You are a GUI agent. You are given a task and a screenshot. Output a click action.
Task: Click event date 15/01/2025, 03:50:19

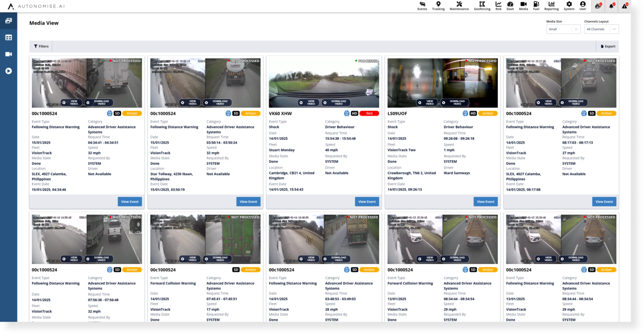pos(167,189)
